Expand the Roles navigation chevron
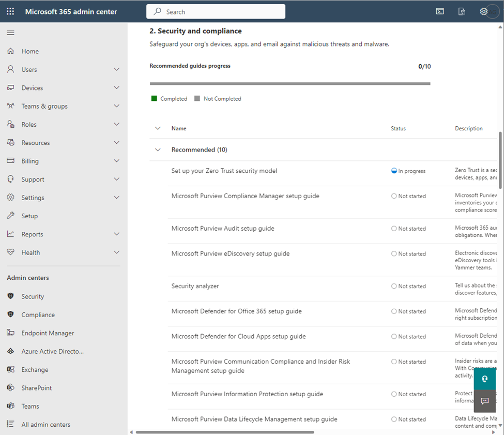 tap(117, 124)
